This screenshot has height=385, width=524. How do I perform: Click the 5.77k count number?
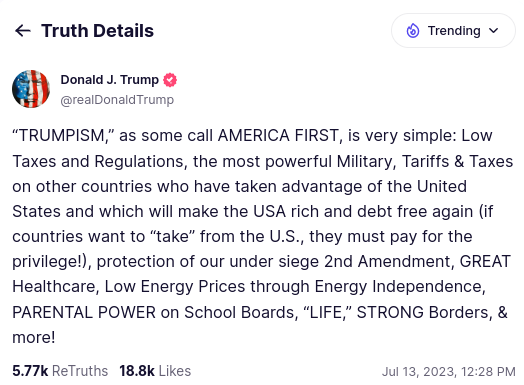point(30,371)
